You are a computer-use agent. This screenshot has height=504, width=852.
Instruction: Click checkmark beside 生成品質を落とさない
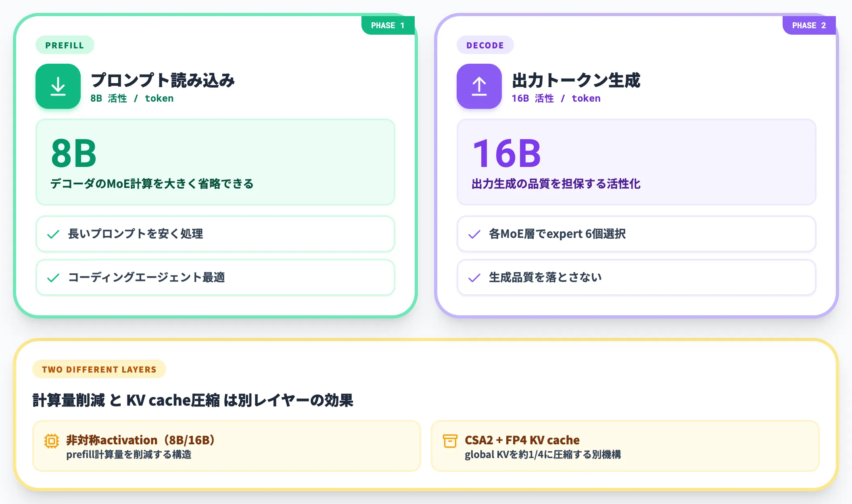(x=474, y=278)
